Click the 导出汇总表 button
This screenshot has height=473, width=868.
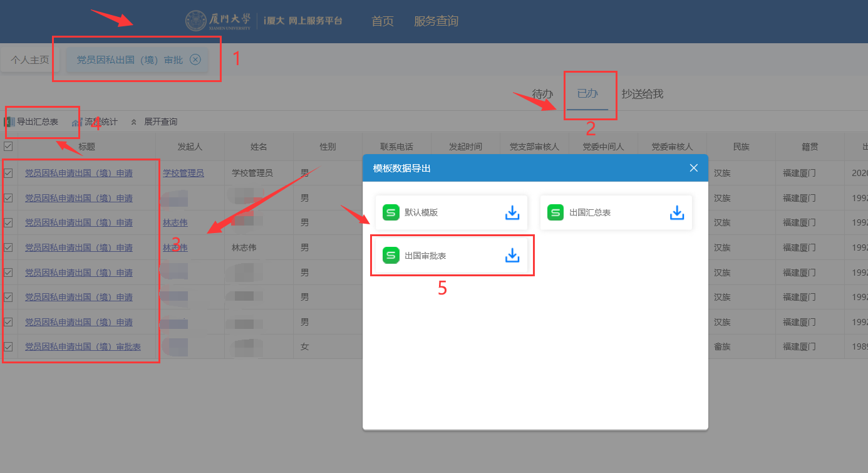click(36, 122)
